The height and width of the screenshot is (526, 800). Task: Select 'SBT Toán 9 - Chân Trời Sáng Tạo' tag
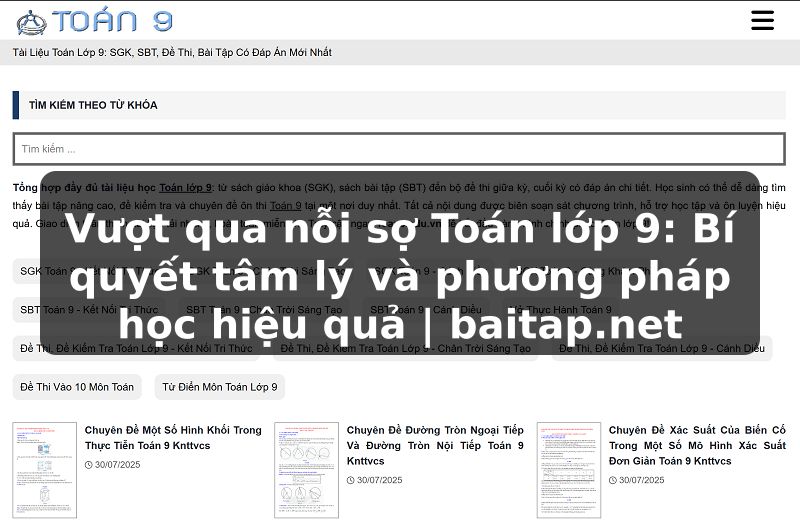(x=264, y=310)
